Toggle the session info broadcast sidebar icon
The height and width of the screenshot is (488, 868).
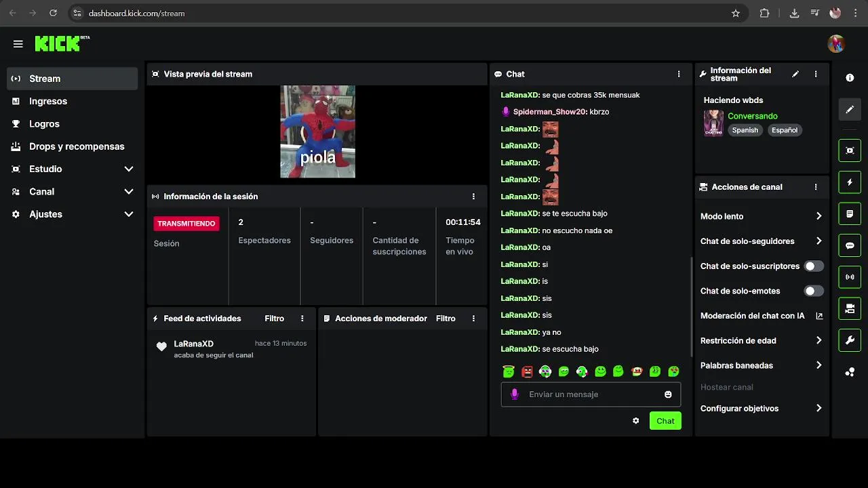850,277
